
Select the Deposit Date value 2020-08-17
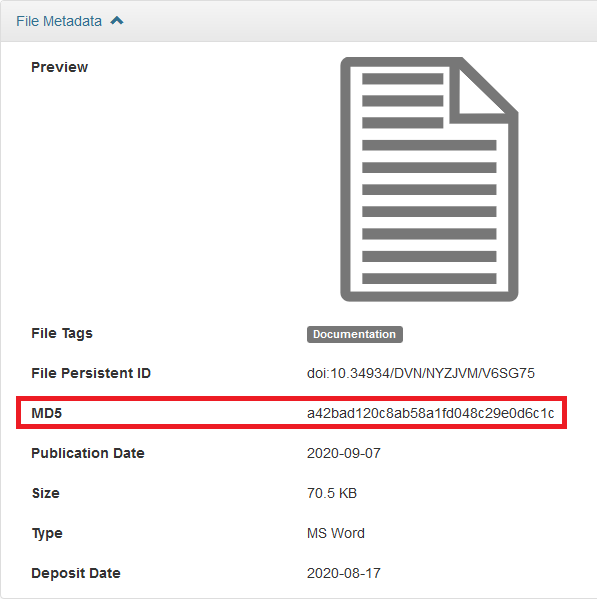click(x=344, y=573)
